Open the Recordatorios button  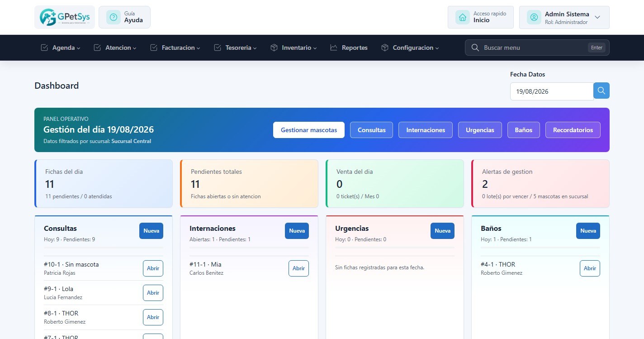(573, 130)
